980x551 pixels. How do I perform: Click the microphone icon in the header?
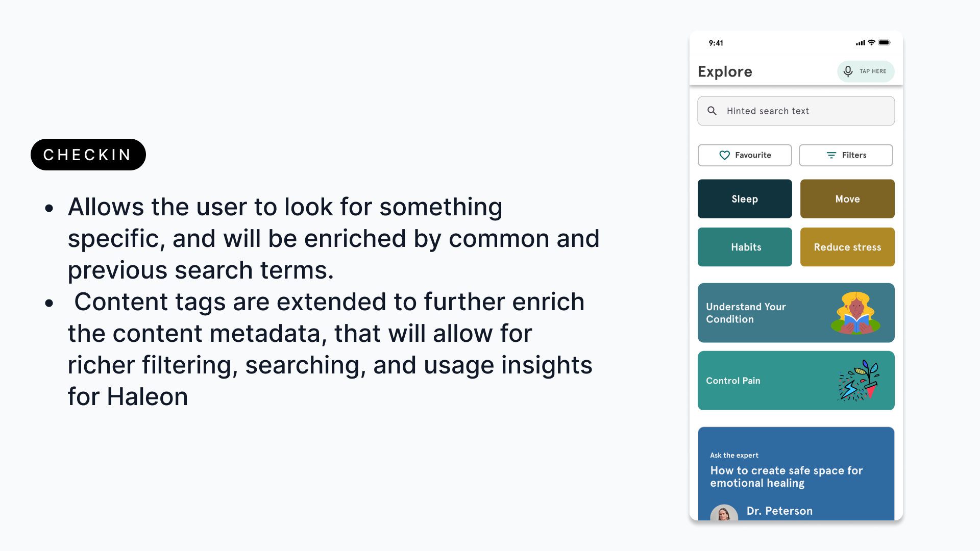(x=848, y=71)
